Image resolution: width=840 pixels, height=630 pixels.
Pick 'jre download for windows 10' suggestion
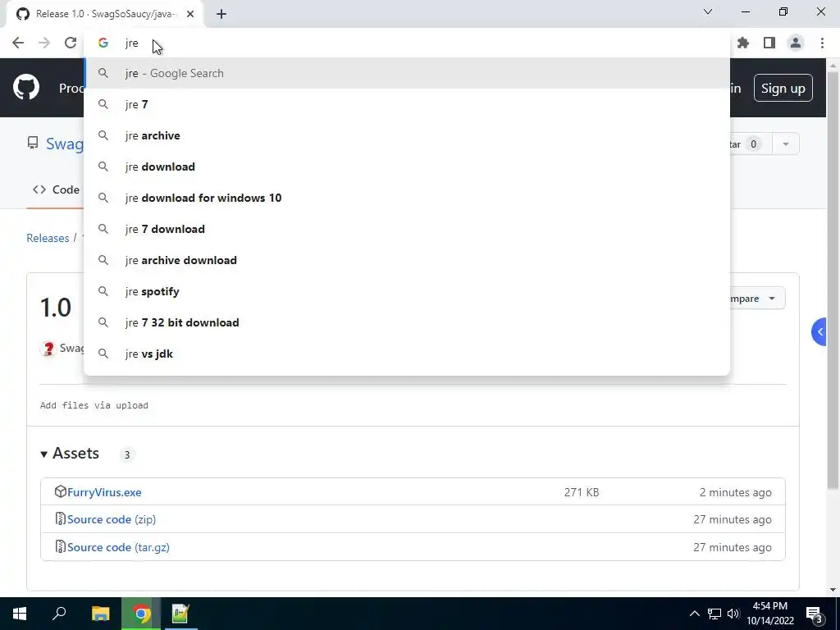point(407,198)
